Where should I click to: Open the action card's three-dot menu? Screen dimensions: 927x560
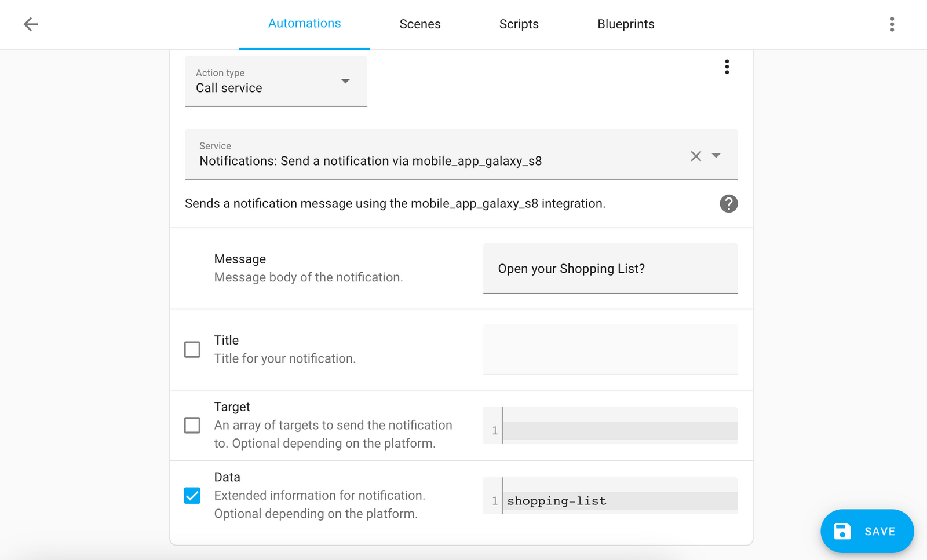click(727, 67)
